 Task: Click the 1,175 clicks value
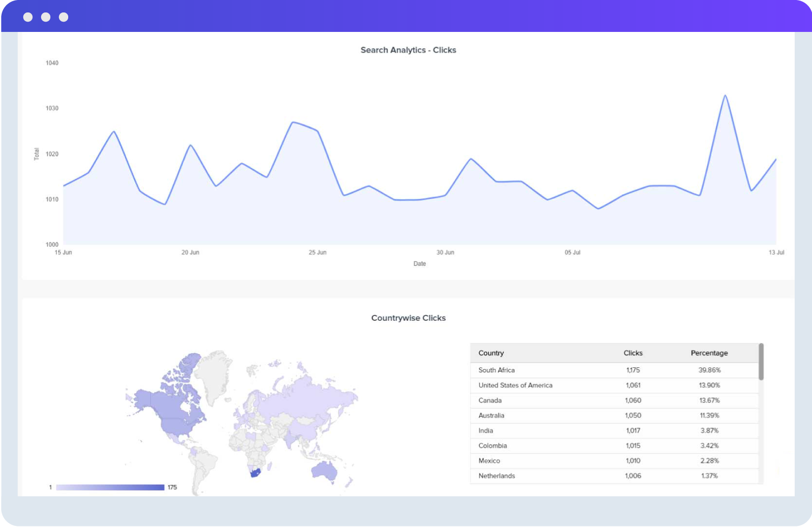[633, 370]
